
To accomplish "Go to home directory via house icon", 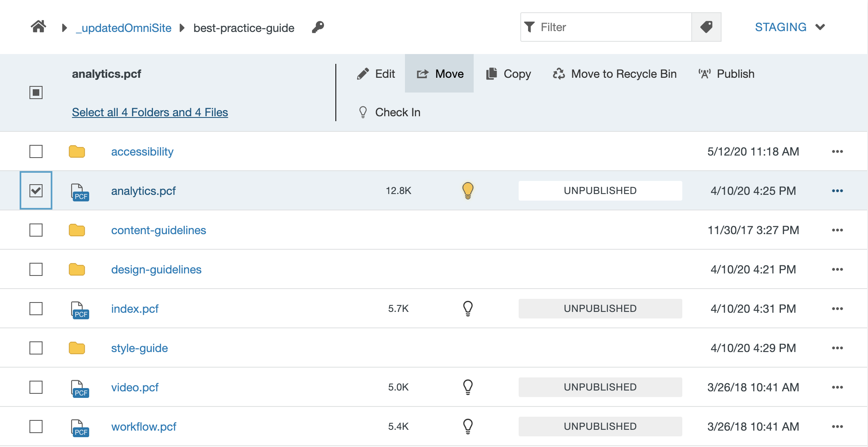I will coord(38,27).
